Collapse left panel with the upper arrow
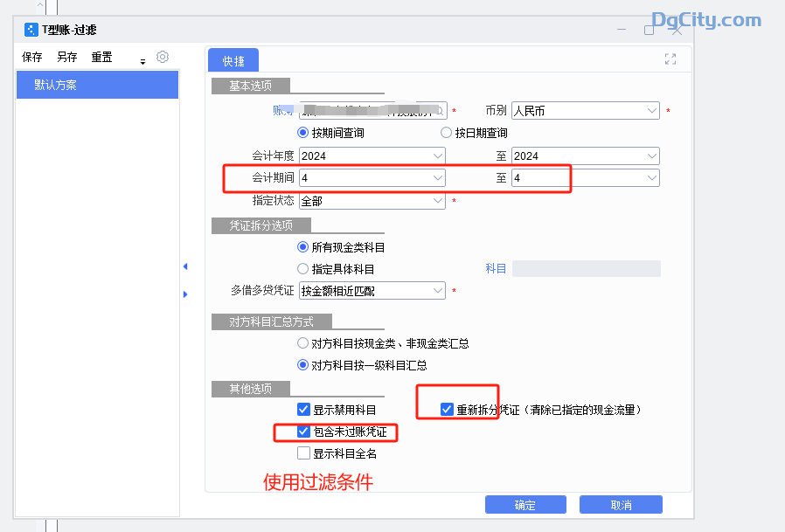 pos(184,266)
